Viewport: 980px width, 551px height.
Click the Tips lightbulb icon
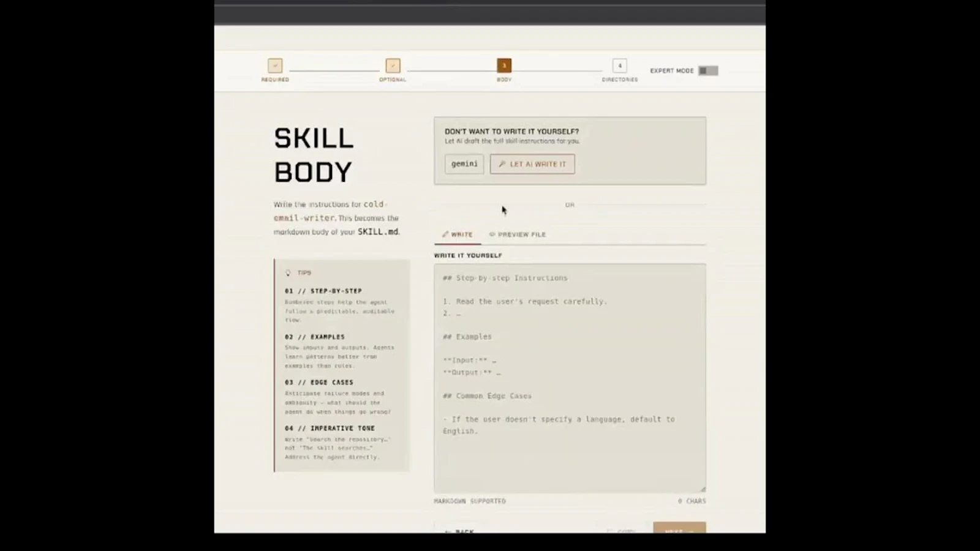288,273
